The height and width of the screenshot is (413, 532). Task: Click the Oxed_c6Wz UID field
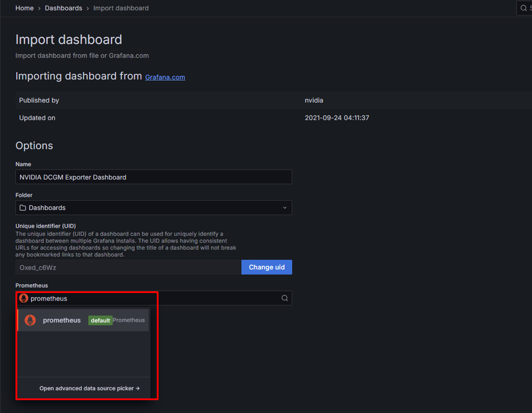(x=128, y=267)
